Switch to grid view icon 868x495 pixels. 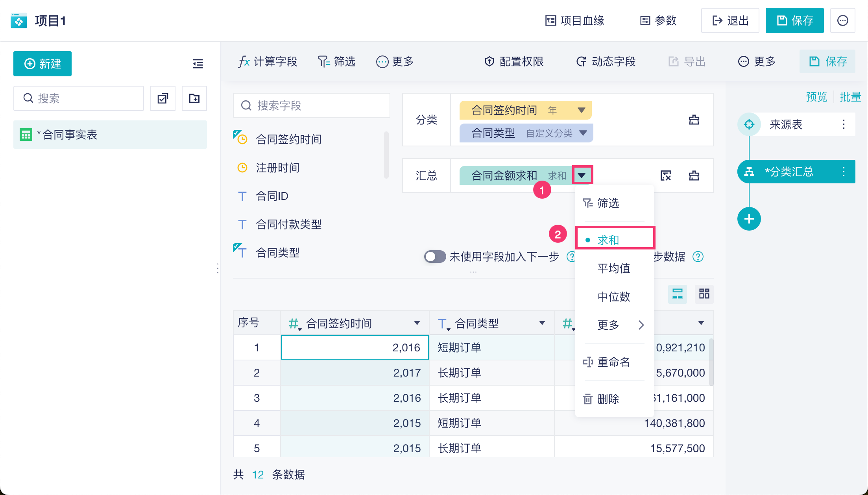pos(704,294)
